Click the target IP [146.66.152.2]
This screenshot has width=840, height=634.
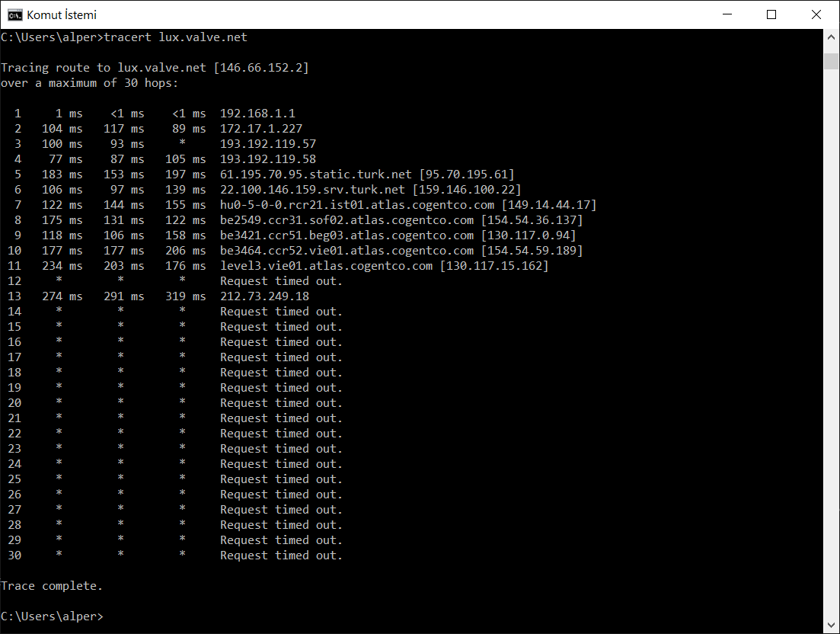tap(261, 68)
